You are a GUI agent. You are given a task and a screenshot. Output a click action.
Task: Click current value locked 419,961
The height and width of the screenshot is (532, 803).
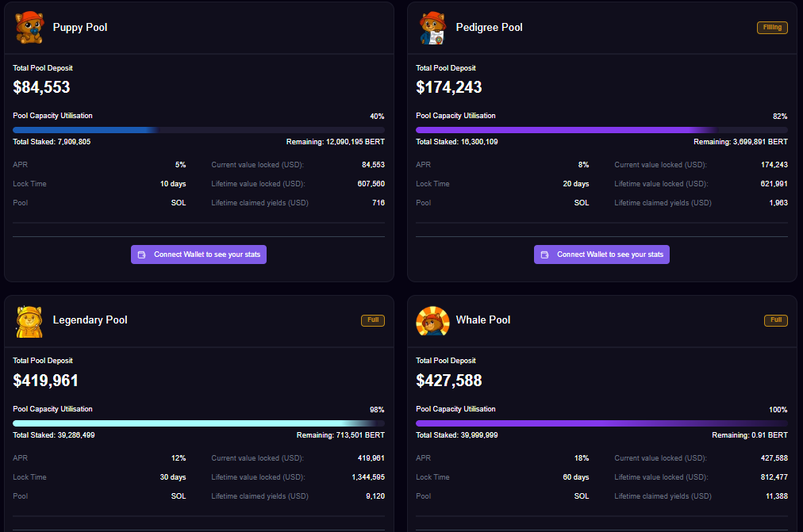371,457
